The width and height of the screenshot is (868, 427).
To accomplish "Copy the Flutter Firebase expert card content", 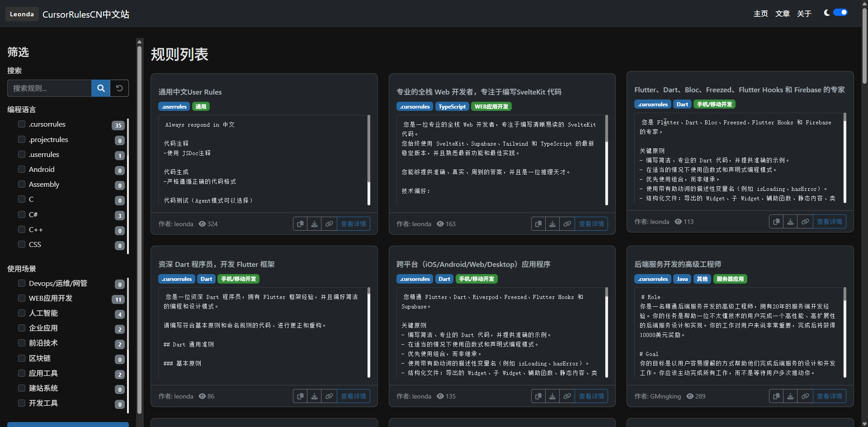I will click(x=776, y=222).
